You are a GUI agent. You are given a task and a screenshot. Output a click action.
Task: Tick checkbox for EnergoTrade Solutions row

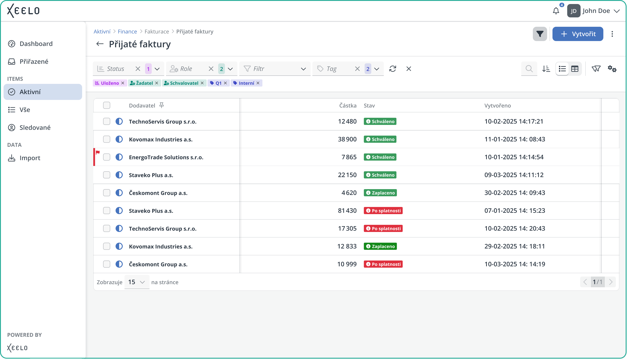[x=106, y=157]
